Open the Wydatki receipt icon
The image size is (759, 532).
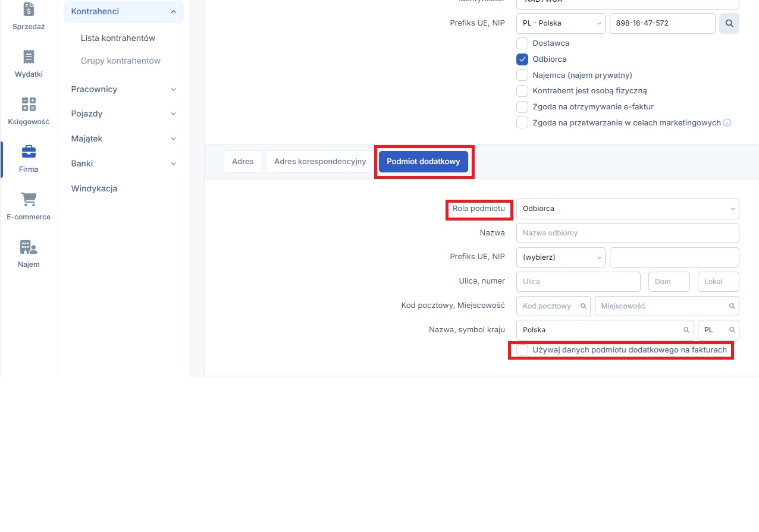pos(29,56)
